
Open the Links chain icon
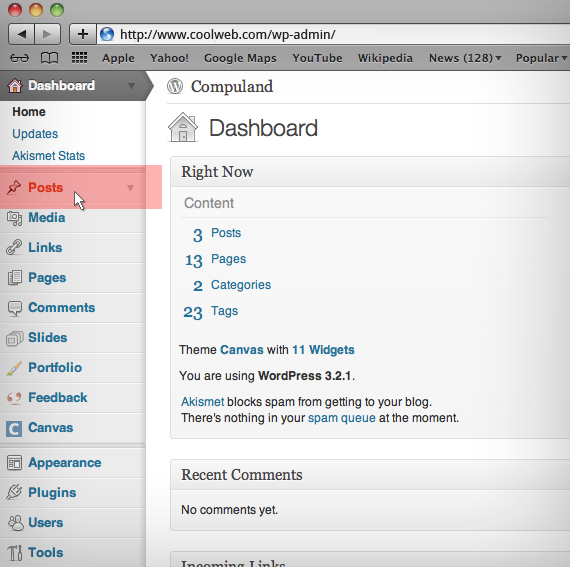pyautogui.click(x=14, y=248)
